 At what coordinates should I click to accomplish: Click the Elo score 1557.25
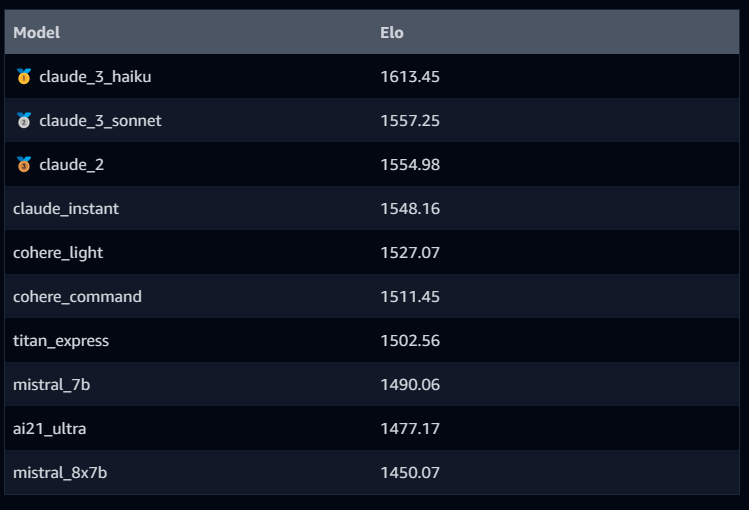tap(410, 121)
